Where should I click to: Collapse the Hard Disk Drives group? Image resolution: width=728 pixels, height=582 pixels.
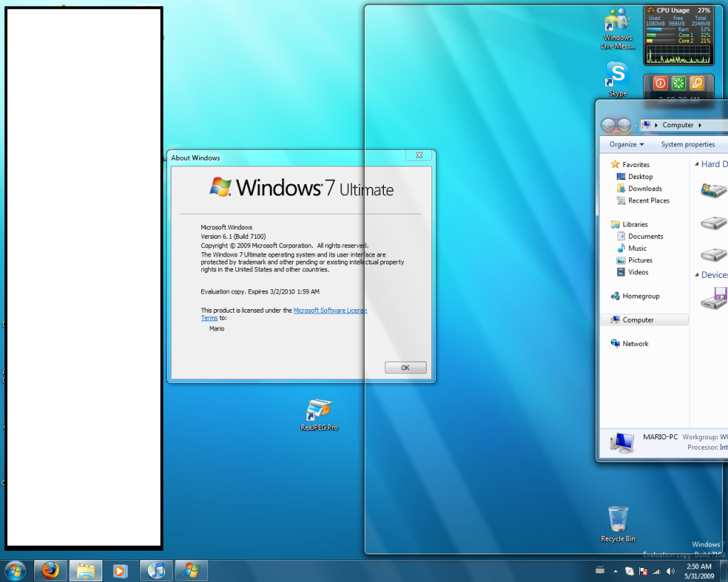(x=697, y=164)
